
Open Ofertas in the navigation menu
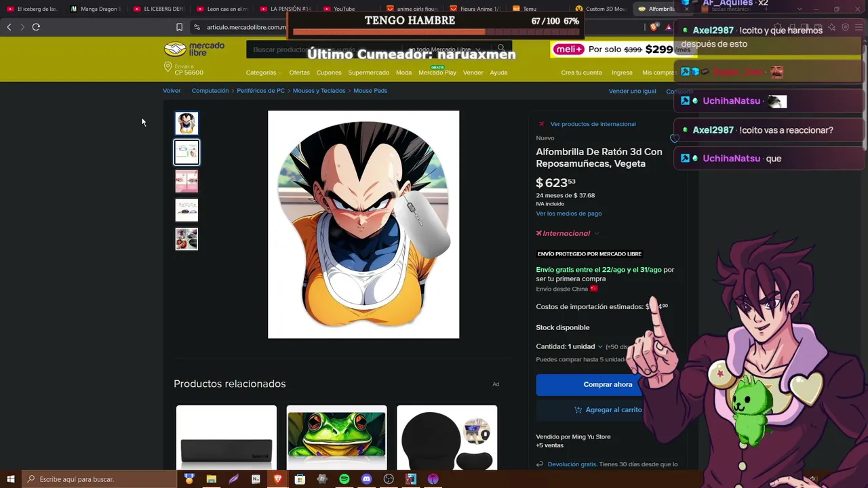pyautogui.click(x=299, y=73)
